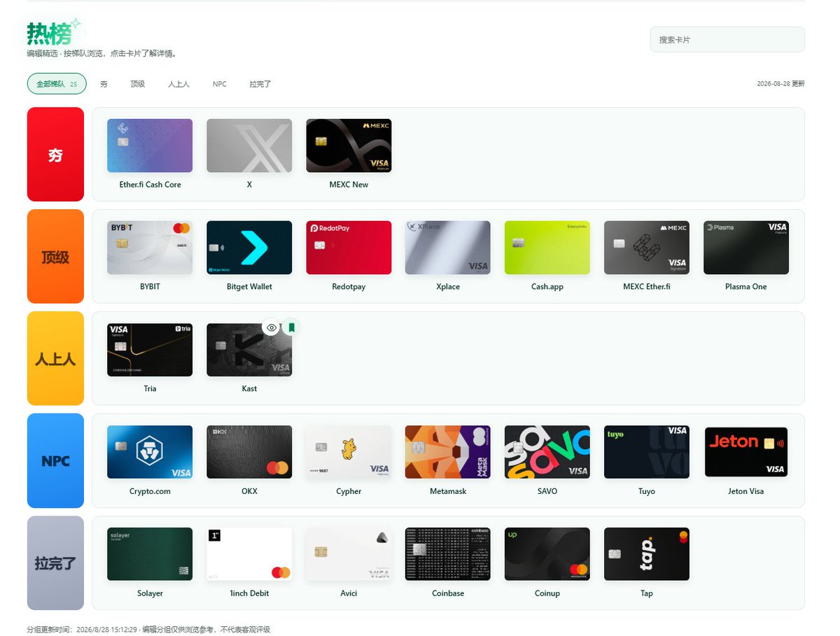This screenshot has height=636, width=840.
Task: Open the 人上人 filter tab
Action: click(178, 84)
